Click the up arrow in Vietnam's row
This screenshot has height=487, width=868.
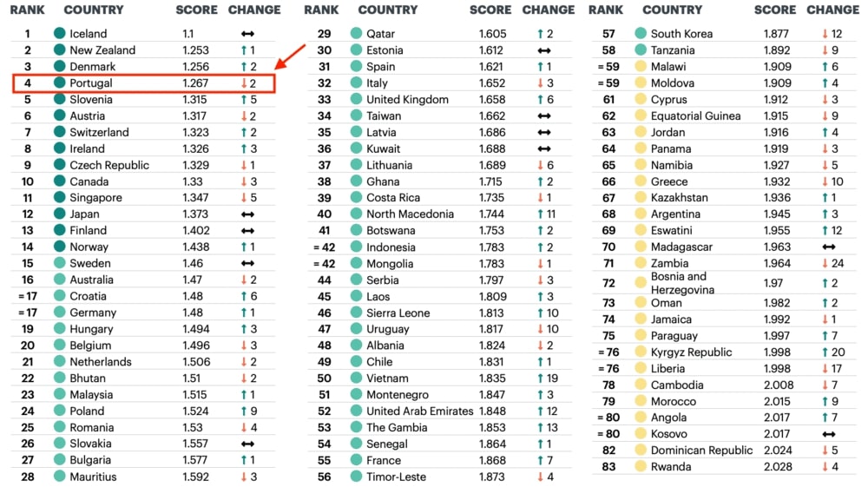[540, 378]
